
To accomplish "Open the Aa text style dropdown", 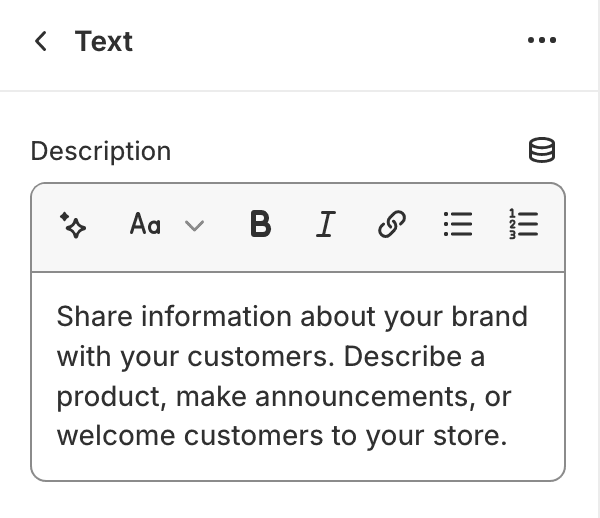I will [167, 224].
